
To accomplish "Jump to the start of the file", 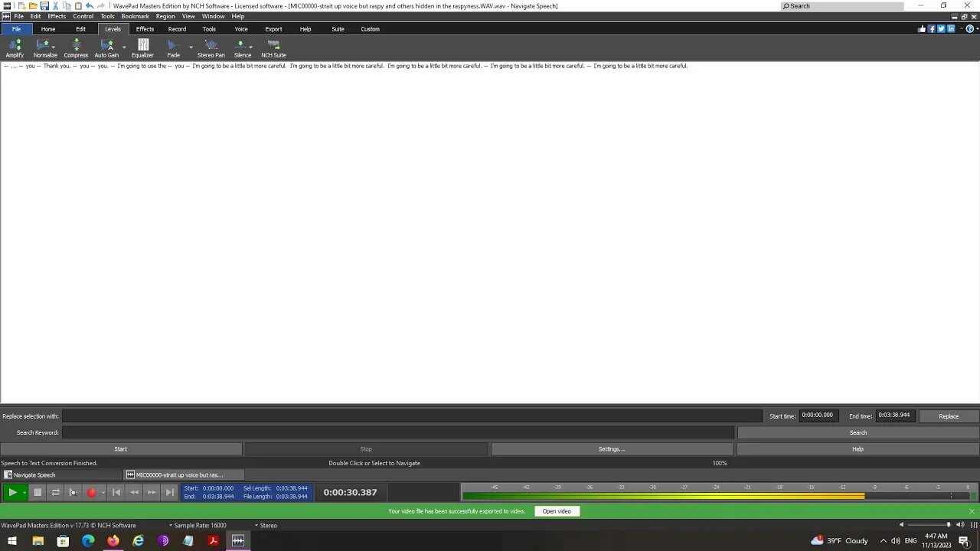I will pyautogui.click(x=116, y=492).
